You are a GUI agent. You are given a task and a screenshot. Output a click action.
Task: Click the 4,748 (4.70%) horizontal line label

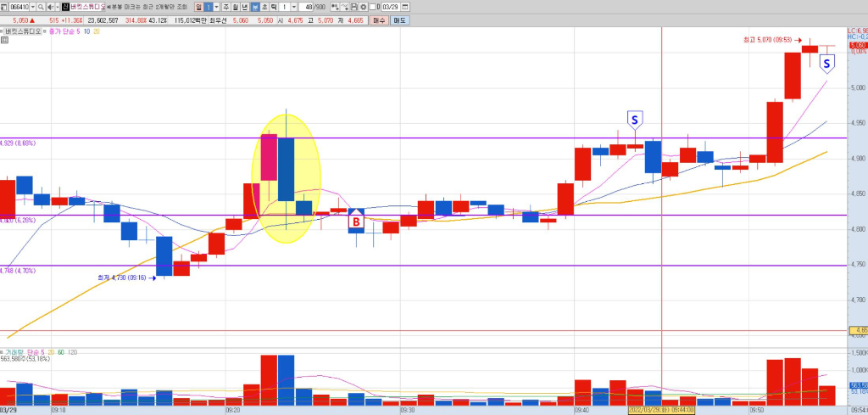pos(18,271)
